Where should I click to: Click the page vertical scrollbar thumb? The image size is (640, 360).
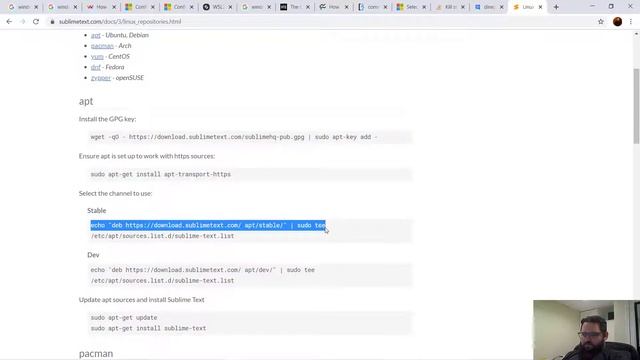pos(636,106)
